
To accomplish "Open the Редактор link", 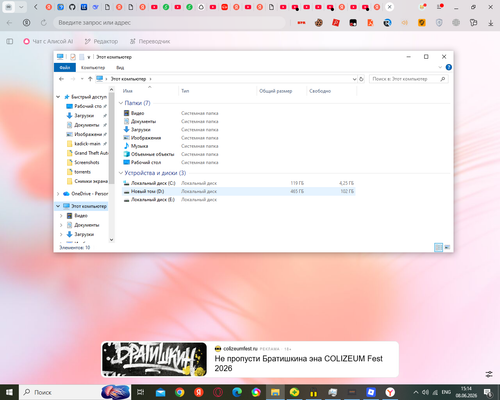I will pos(101,41).
